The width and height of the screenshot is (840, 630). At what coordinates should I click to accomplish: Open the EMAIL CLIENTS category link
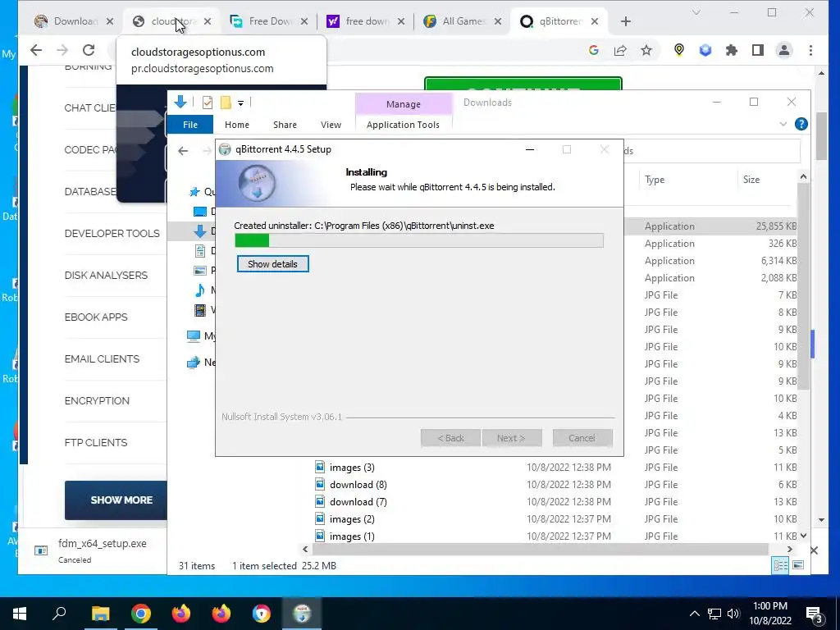(102, 359)
